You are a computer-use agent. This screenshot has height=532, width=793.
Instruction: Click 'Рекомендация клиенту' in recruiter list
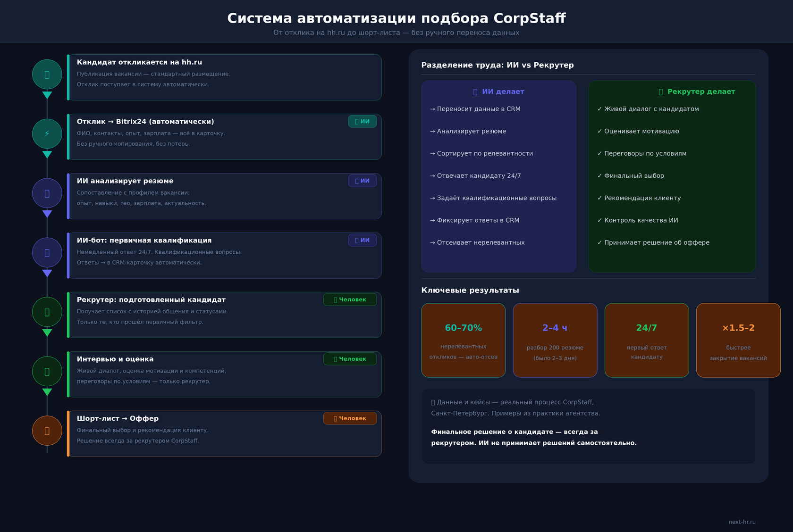(x=639, y=198)
